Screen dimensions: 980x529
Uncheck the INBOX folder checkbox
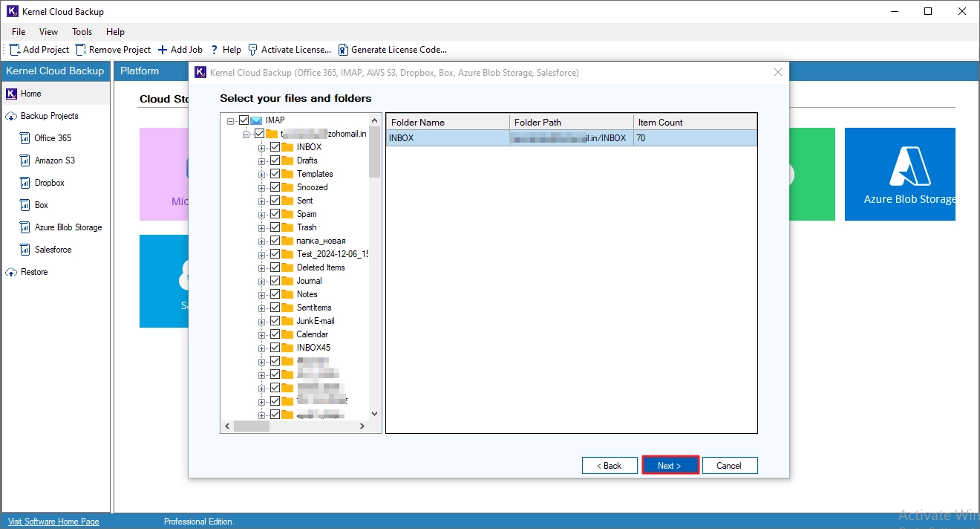click(275, 147)
